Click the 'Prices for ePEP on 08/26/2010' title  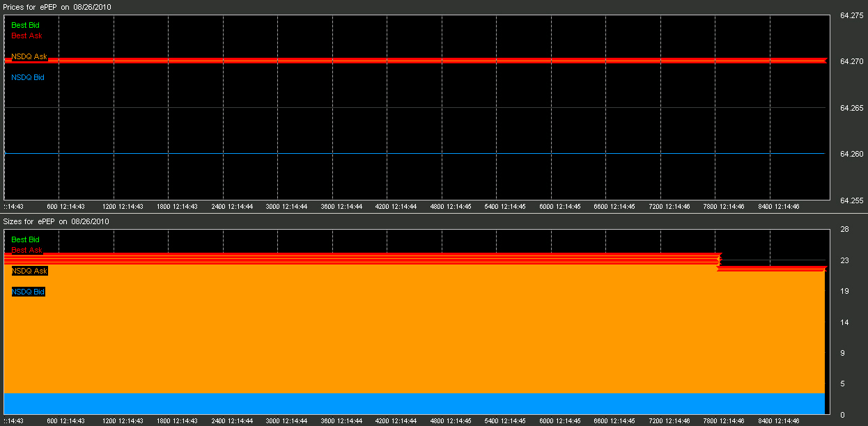(x=56, y=6)
